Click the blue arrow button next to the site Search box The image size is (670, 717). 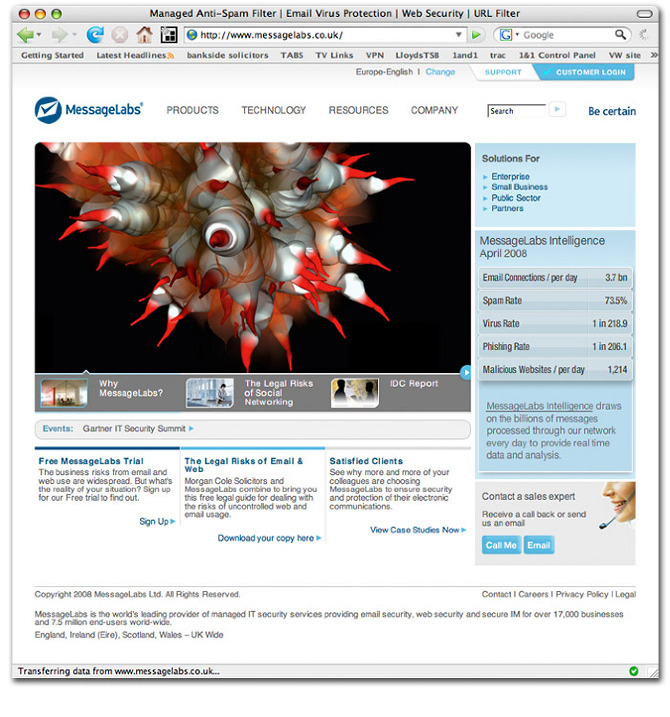[x=557, y=109]
